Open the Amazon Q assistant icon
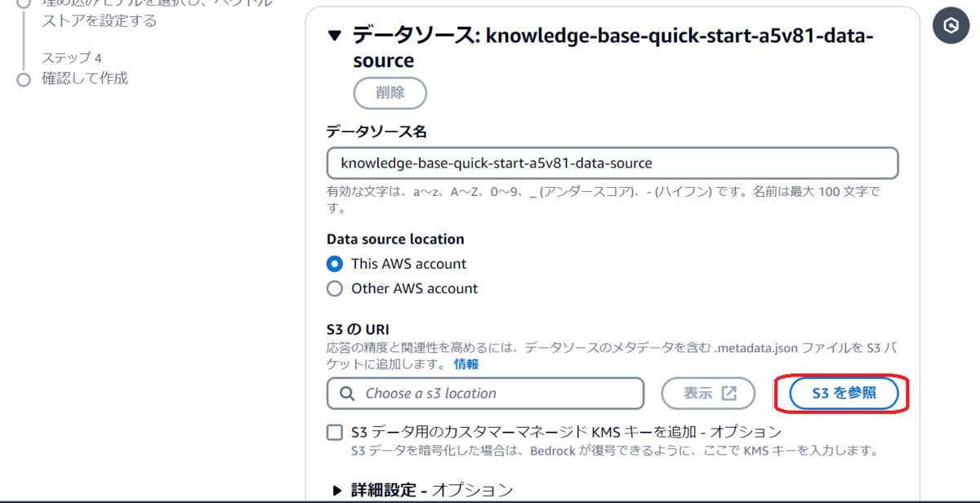 (x=951, y=25)
